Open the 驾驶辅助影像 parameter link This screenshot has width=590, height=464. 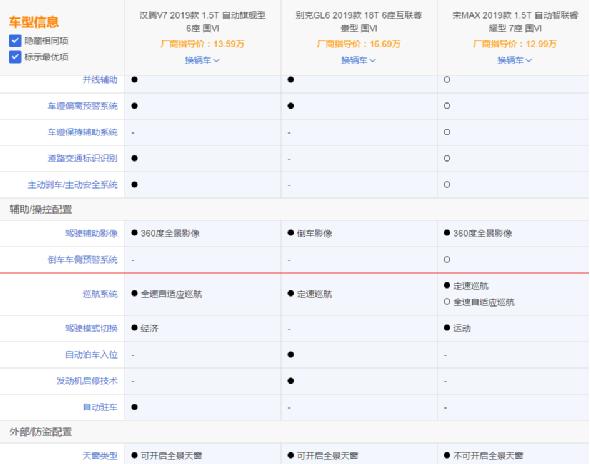pyautogui.click(x=91, y=233)
